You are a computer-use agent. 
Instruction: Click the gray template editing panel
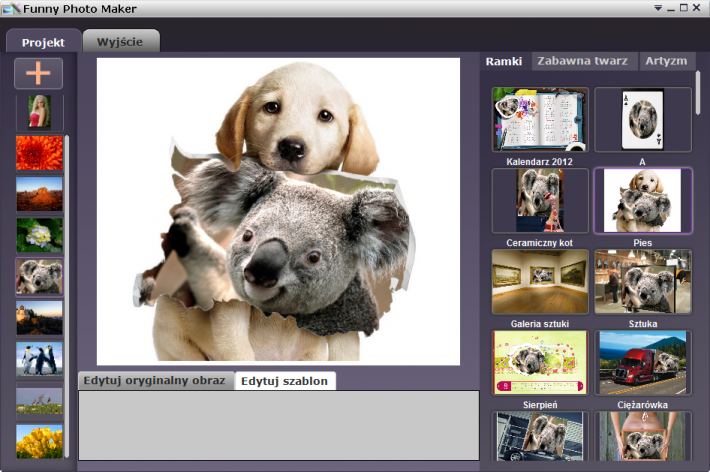[x=279, y=425]
